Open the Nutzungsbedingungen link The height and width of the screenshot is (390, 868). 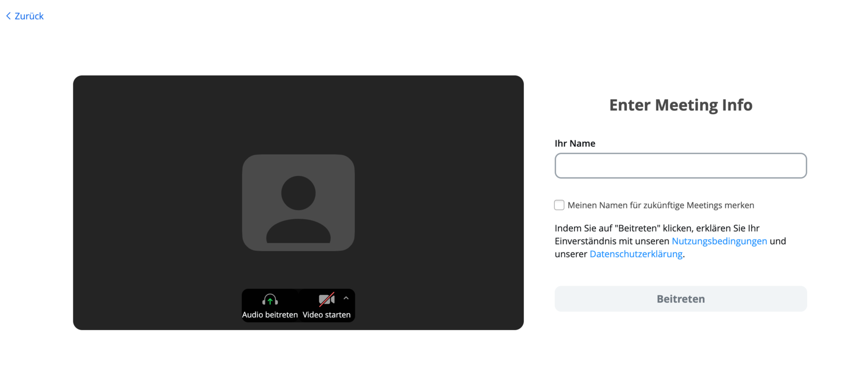(719, 241)
